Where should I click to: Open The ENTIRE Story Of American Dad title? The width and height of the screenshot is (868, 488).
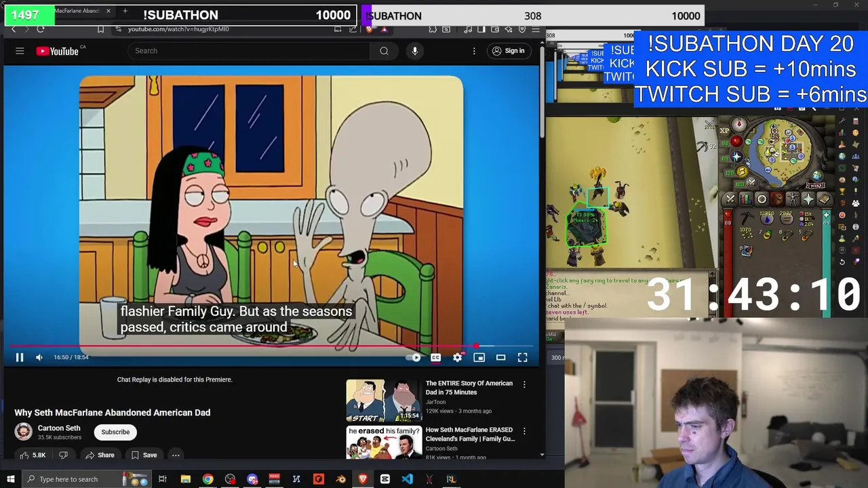pyautogui.click(x=469, y=388)
